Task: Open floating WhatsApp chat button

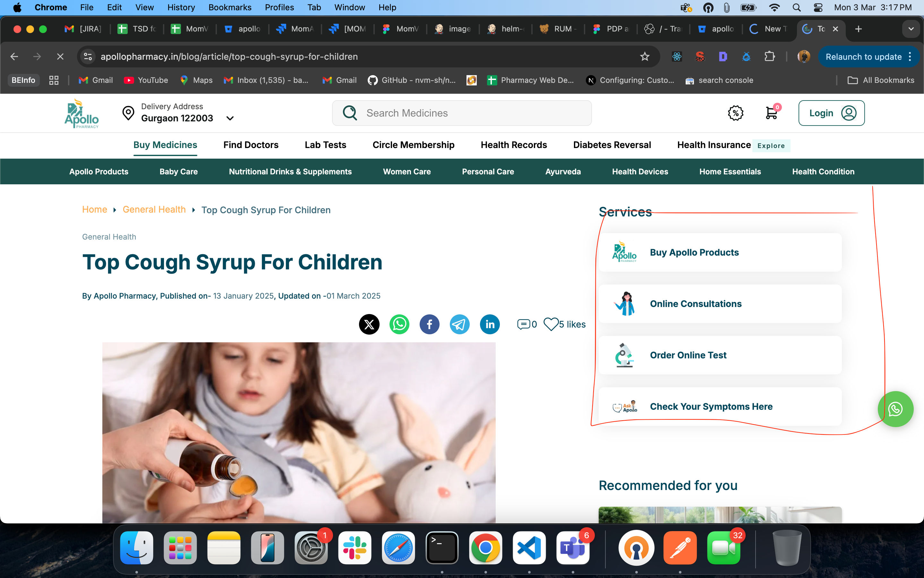Action: [895, 409]
